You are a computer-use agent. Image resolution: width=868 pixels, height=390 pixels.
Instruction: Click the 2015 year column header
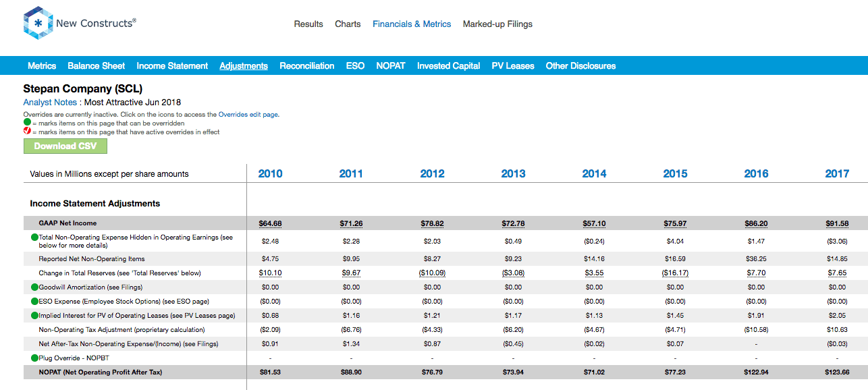click(675, 173)
